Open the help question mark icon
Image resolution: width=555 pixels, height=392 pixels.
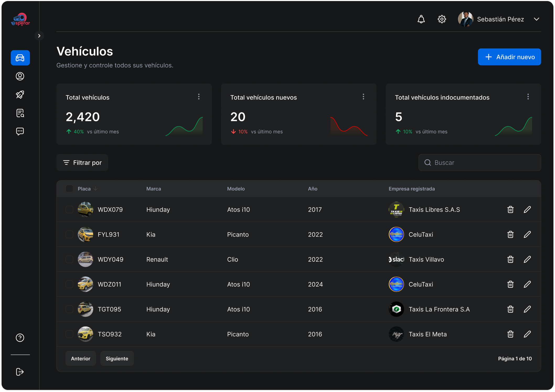(20, 338)
